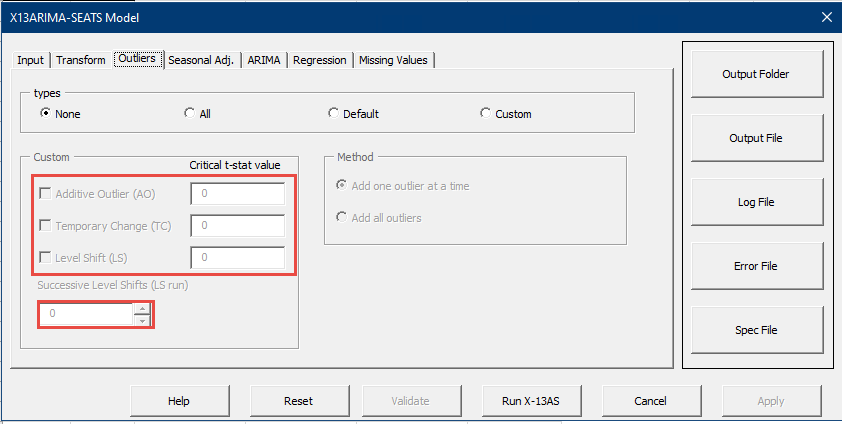
Task: Apply the settings
Action: (x=771, y=401)
